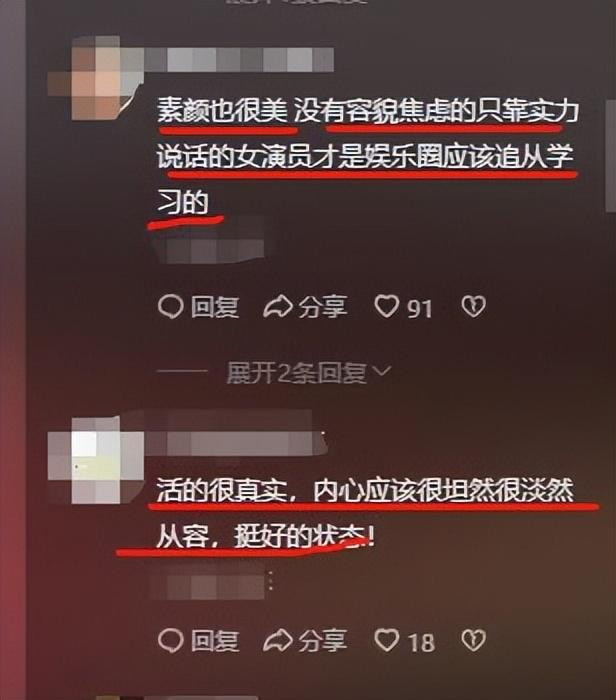
Task: Open the three-dot menu under second comment
Action: point(271,582)
